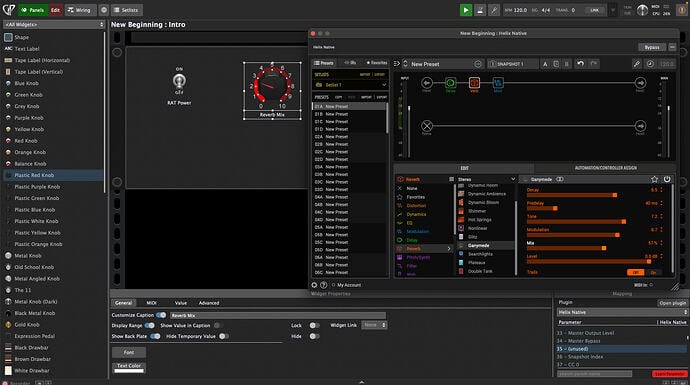Select the blue Modulation block in signal path
690x385 pixels.
498,83
